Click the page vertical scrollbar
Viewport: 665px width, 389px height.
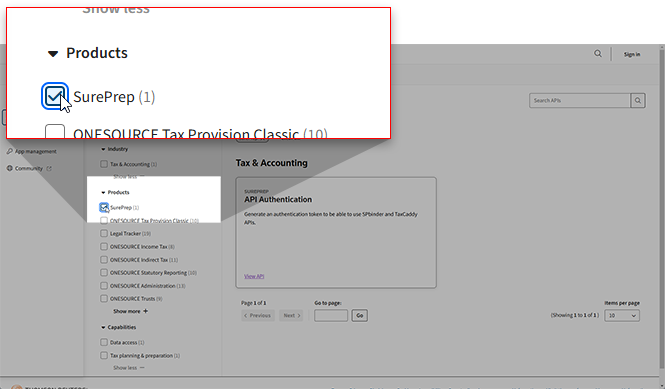662,208
